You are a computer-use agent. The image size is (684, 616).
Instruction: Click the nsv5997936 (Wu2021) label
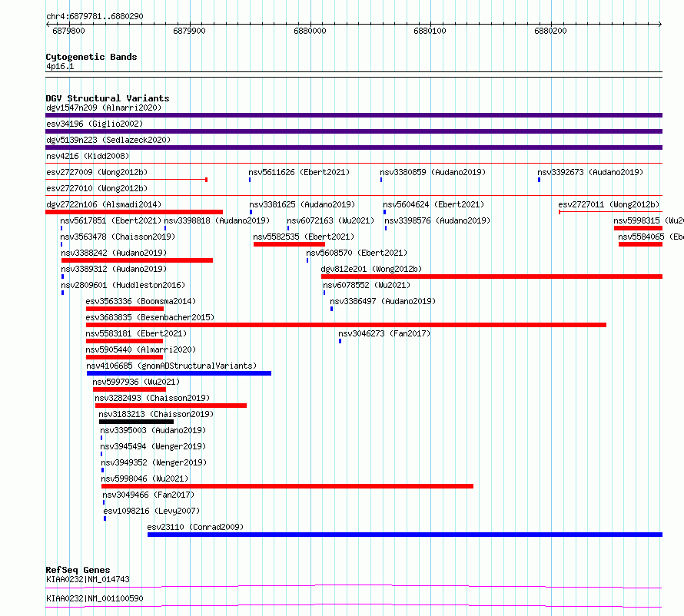136,382
